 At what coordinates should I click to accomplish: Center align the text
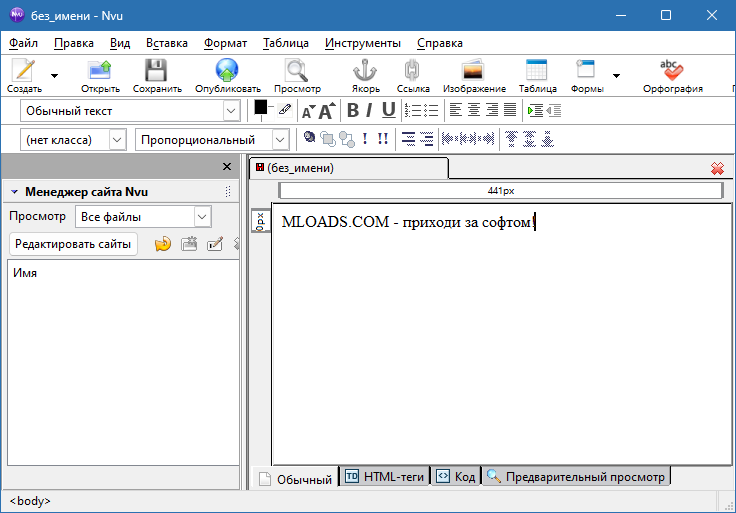tap(474, 110)
